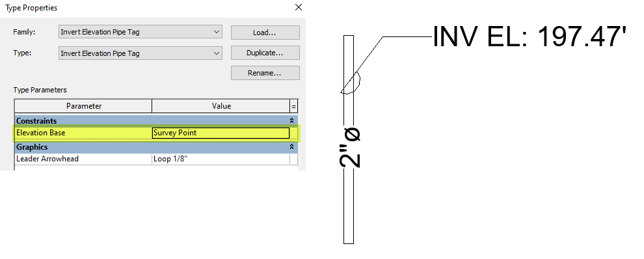This screenshot has width=644, height=259.
Task: Click the Constraints group header
Action: [156, 121]
